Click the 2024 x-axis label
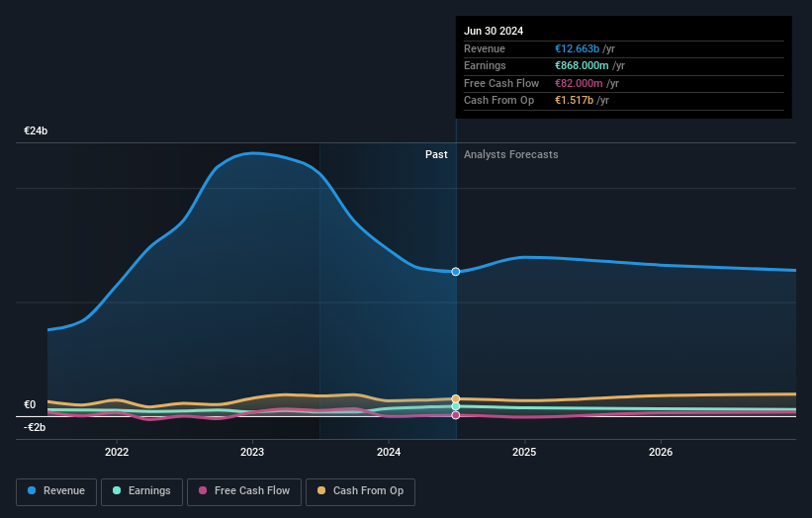 (389, 452)
